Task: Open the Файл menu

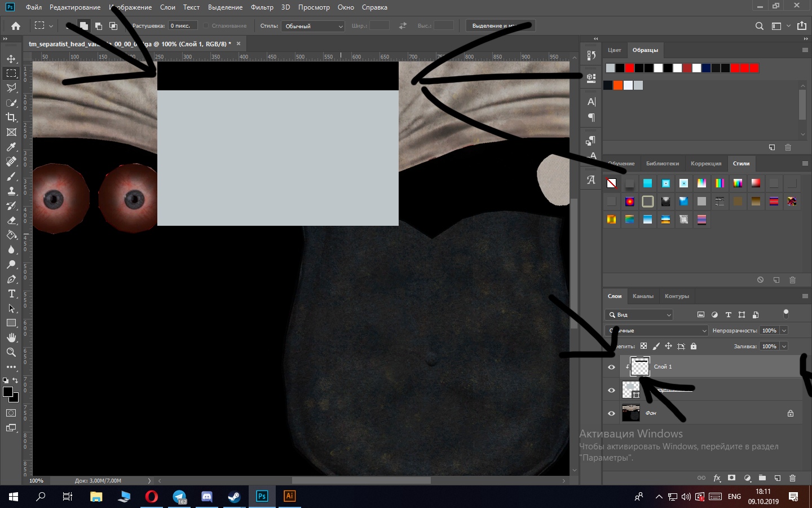Action: point(34,7)
